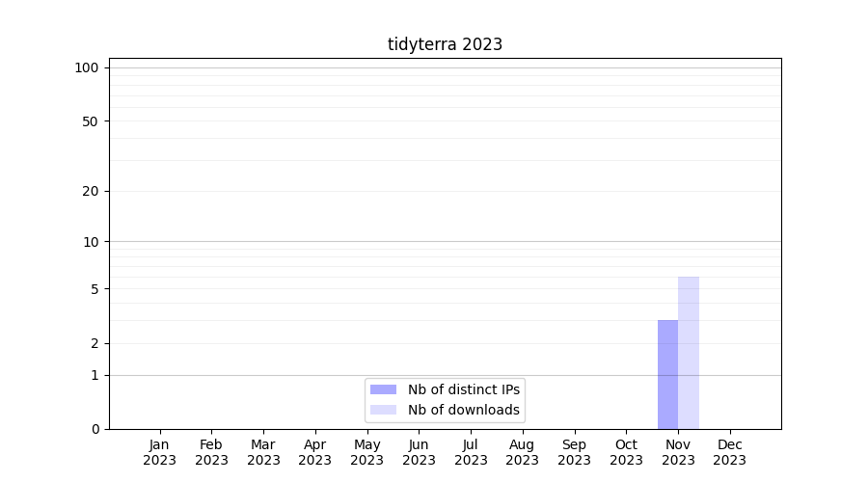This screenshot has height=482, width=868.
Task: Click the Dec 2023 x-axis label
Action: pyautogui.click(x=730, y=452)
